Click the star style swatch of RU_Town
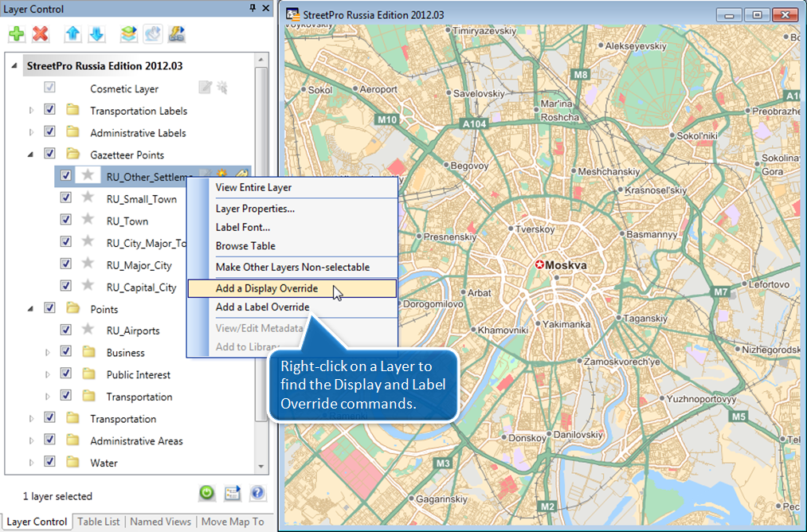Screen dimensions: 807x532 click(88, 219)
